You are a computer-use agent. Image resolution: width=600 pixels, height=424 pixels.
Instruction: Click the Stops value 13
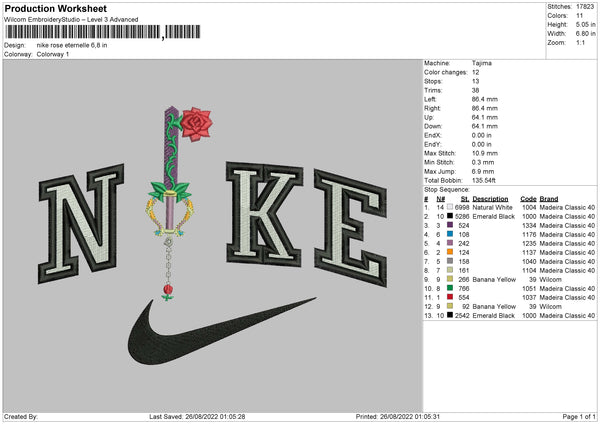coord(475,81)
